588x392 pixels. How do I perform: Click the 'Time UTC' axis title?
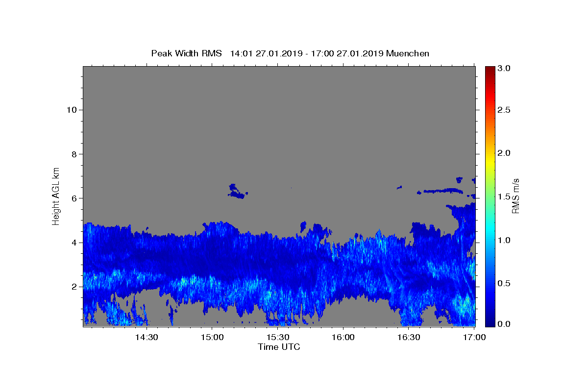pyautogui.click(x=279, y=347)
